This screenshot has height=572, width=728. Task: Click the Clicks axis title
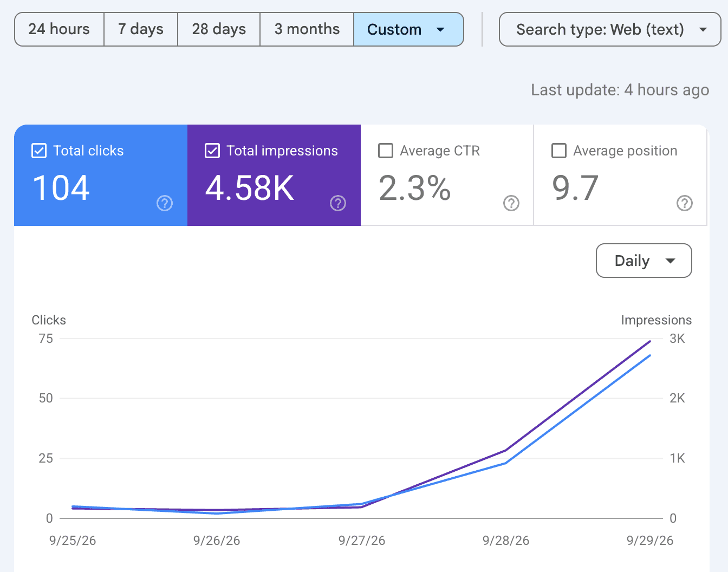tap(49, 320)
